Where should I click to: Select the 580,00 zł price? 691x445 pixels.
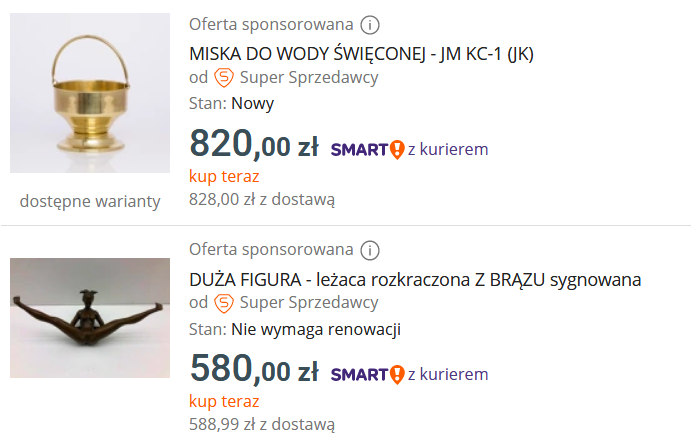coord(254,369)
